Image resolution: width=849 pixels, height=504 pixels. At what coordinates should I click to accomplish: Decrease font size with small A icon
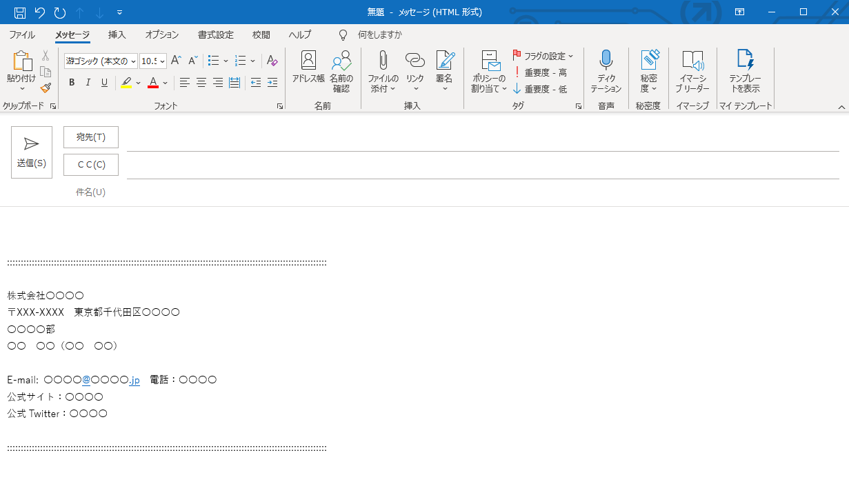[193, 61]
